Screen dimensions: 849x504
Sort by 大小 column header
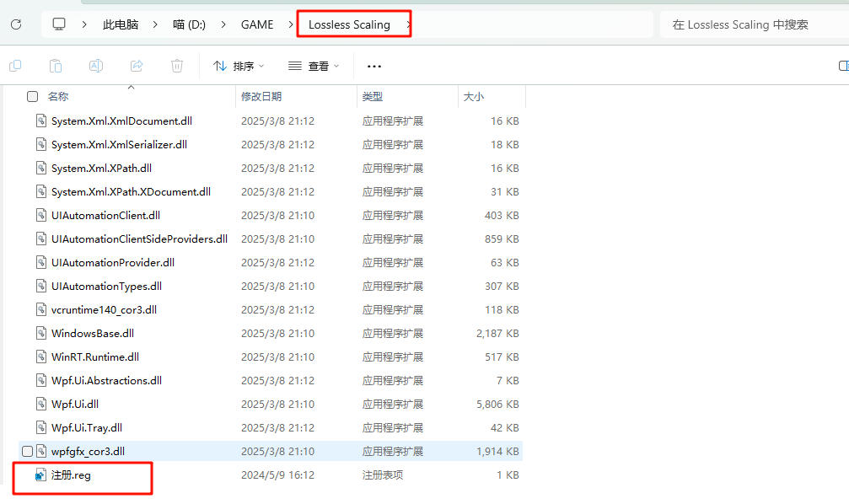(x=474, y=96)
